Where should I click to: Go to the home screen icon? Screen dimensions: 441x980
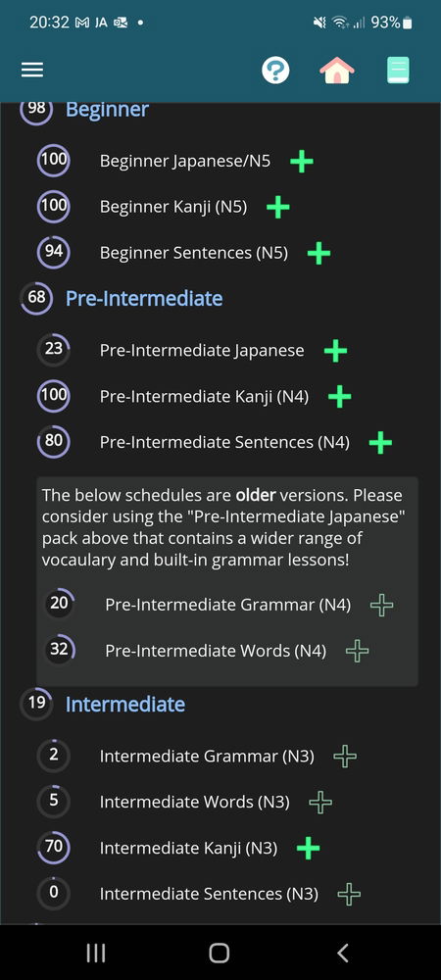[337, 70]
